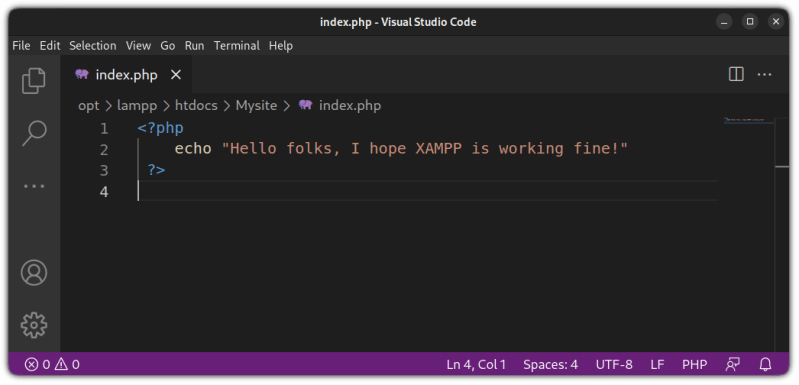Viewport: 799px width, 385px height.
Task: Expand the 'htdocs' breadcrumb segment
Action: [196, 105]
